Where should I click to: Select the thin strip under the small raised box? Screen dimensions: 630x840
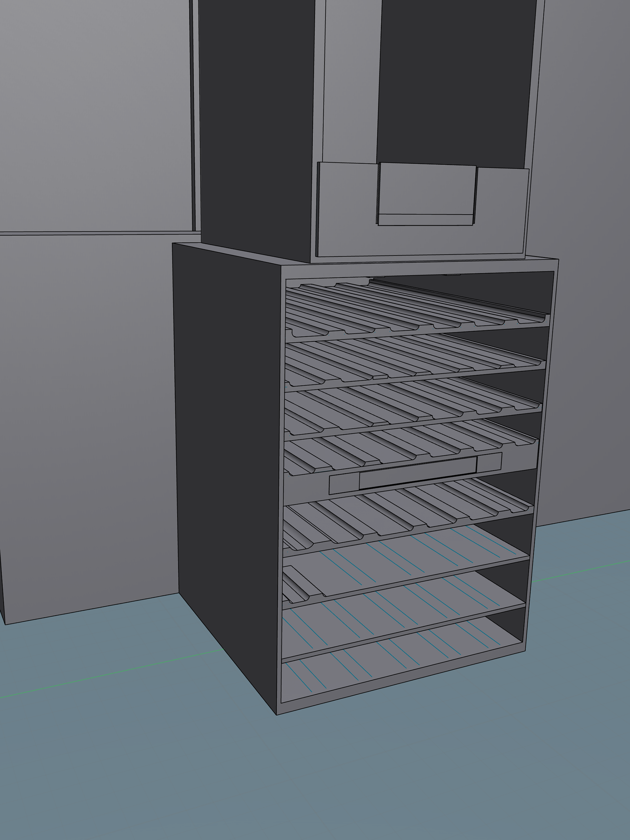click(425, 219)
